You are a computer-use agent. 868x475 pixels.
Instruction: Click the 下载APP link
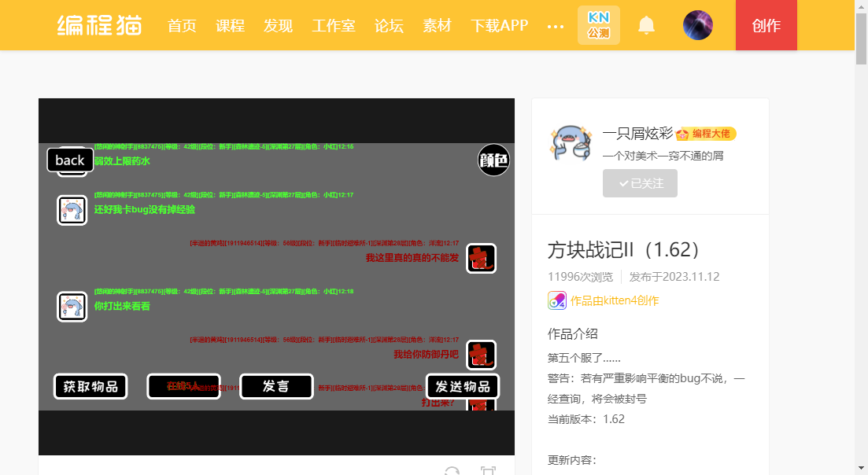pyautogui.click(x=500, y=25)
